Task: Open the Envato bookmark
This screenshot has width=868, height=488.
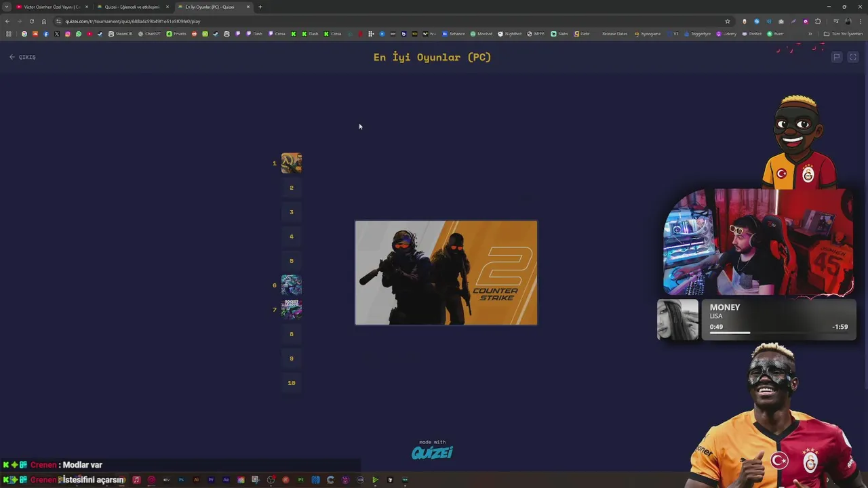Action: pyautogui.click(x=176, y=34)
